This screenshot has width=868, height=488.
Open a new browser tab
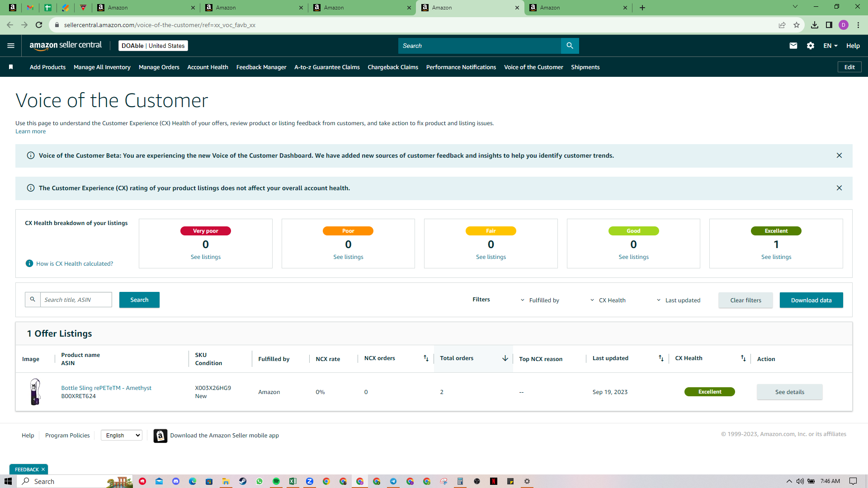coord(642,8)
